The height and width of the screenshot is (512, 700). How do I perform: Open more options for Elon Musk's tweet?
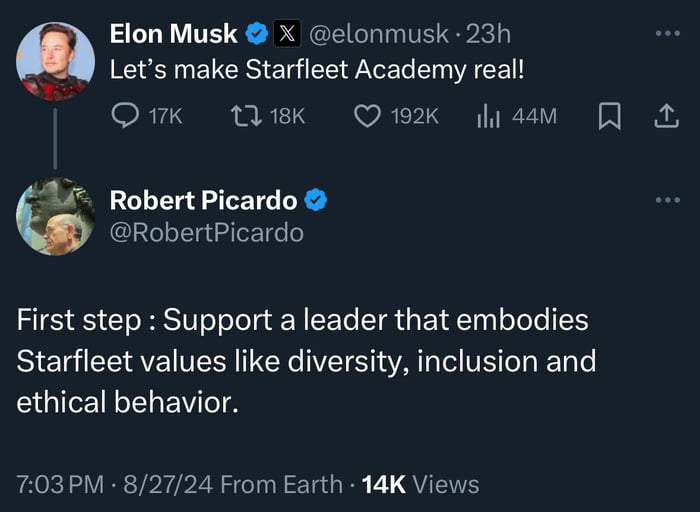click(666, 34)
